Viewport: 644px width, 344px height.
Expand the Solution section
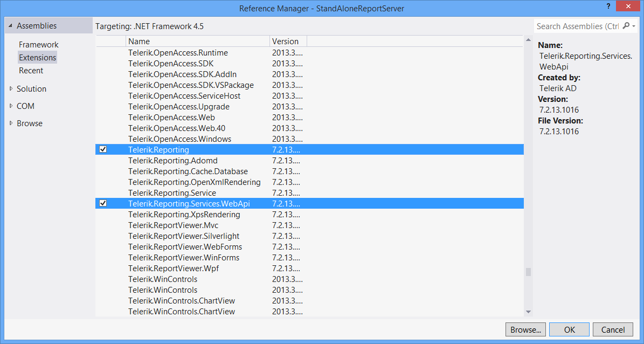(x=11, y=88)
